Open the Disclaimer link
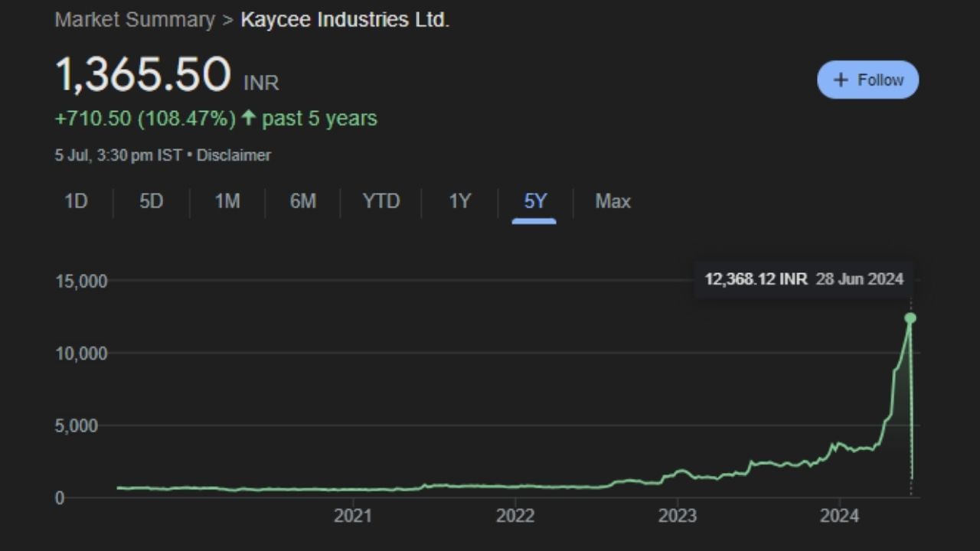Screen dimensions: 980x551 (x=234, y=155)
